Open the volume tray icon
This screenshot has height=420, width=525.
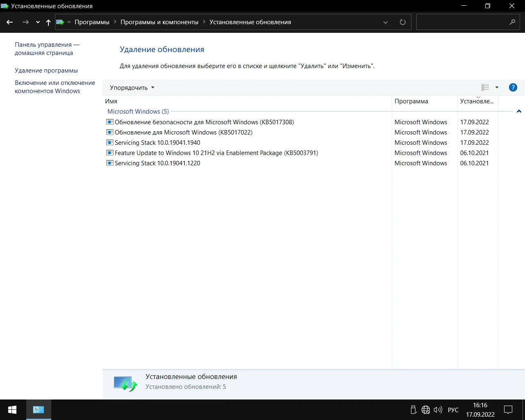tap(438, 410)
